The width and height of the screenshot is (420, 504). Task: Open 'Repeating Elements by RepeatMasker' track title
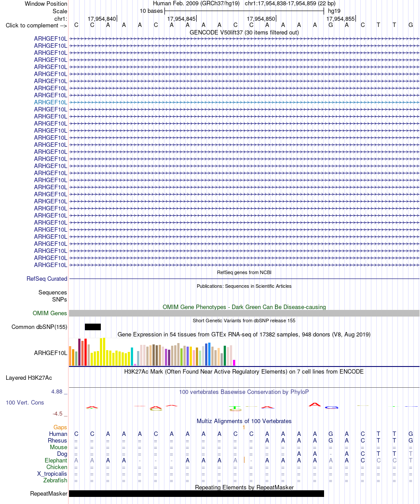click(x=244, y=487)
